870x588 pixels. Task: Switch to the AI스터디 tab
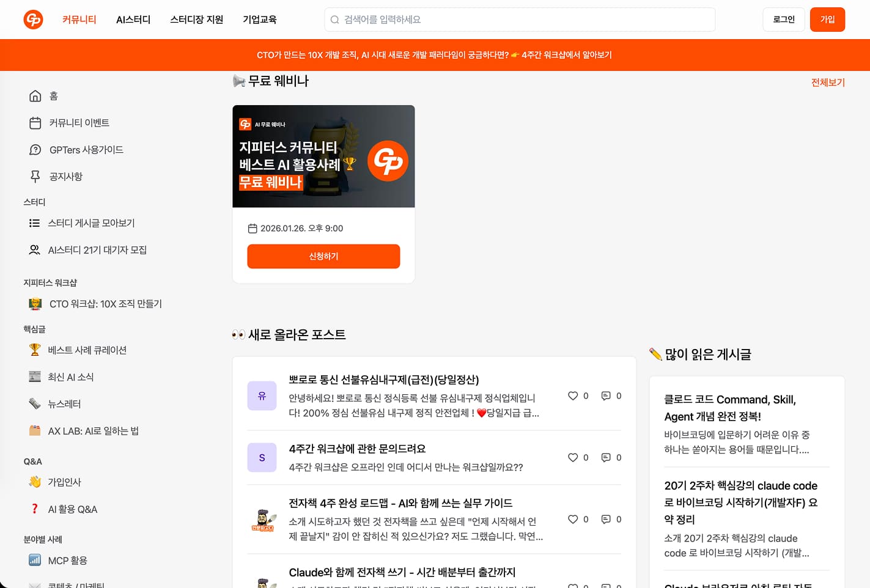(x=133, y=19)
